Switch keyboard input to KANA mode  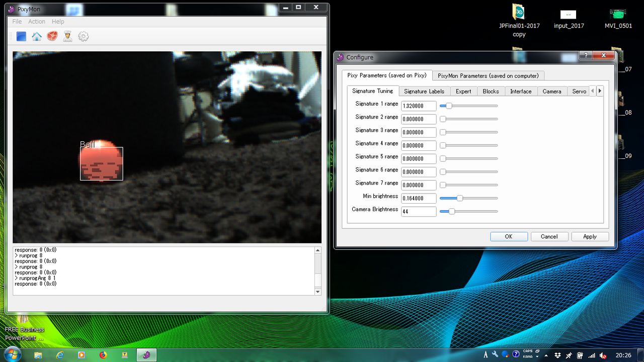(x=527, y=356)
